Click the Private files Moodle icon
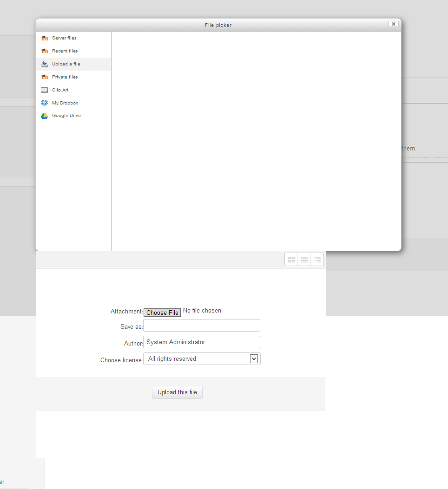The image size is (448, 489). click(x=44, y=77)
